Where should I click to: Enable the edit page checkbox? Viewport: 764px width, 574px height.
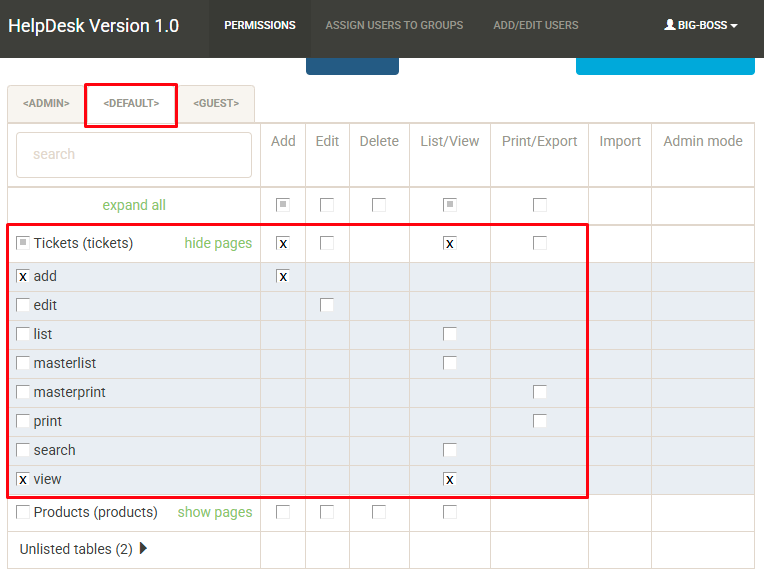click(23, 305)
